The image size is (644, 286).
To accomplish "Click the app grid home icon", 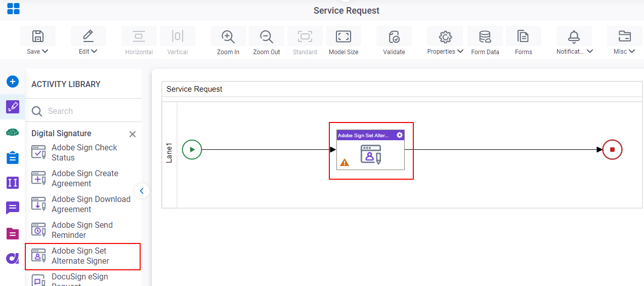I will [13, 9].
